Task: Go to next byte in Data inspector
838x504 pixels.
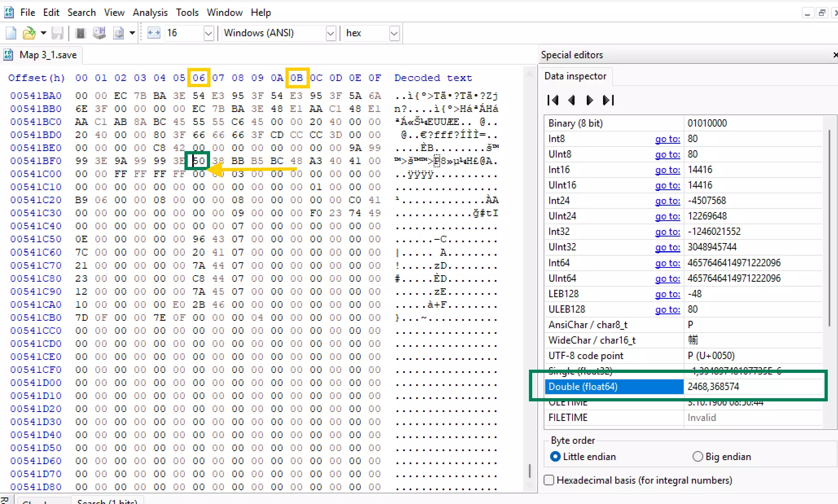Action: (589, 100)
